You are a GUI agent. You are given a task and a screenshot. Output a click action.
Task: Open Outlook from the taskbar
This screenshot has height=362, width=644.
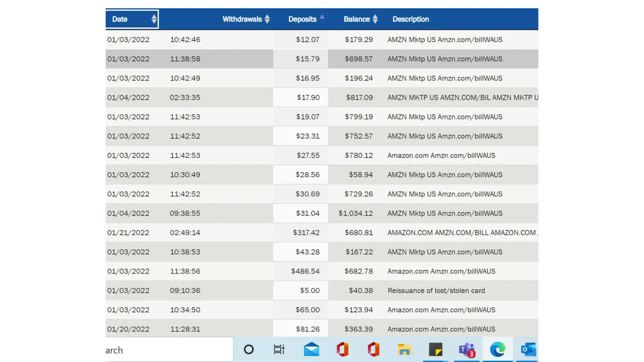528,350
